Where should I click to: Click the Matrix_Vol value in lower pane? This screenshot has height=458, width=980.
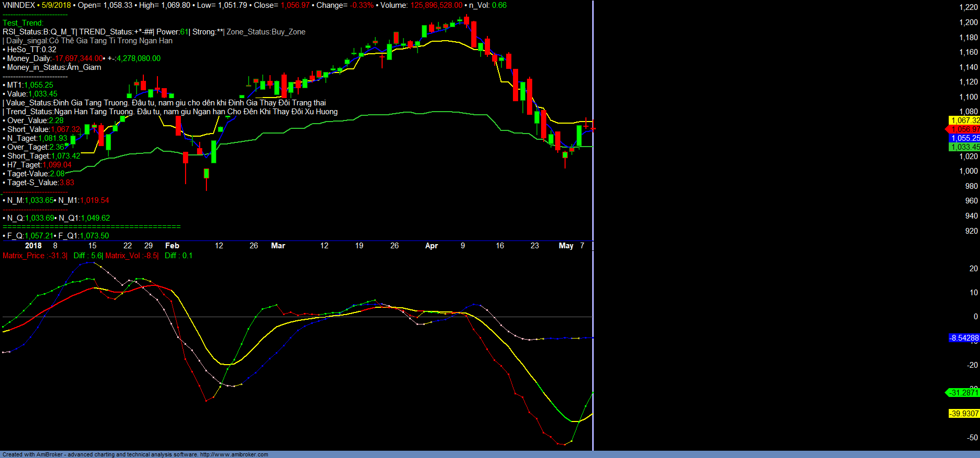[131, 256]
